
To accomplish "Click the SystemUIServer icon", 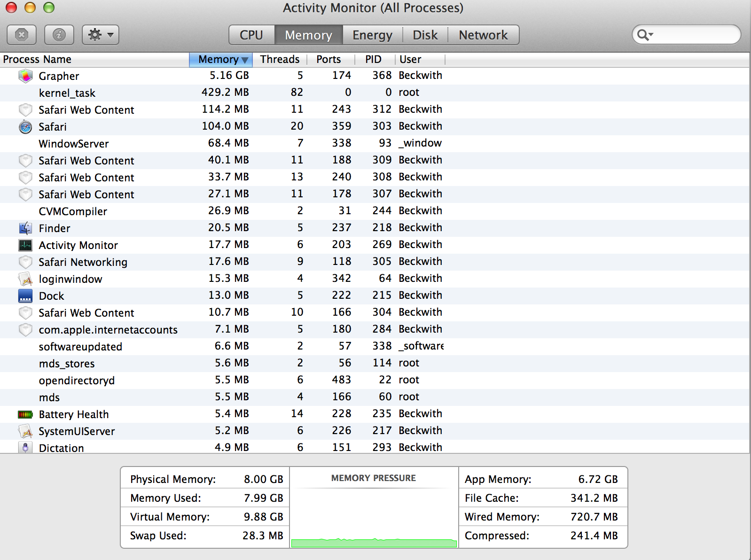I will click(x=25, y=431).
